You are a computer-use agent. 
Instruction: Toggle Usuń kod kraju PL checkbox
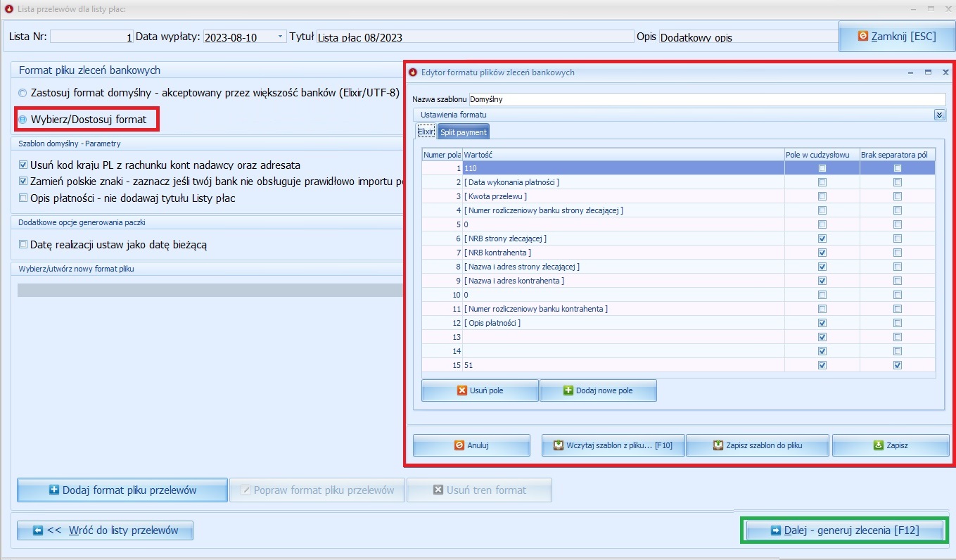coord(24,165)
